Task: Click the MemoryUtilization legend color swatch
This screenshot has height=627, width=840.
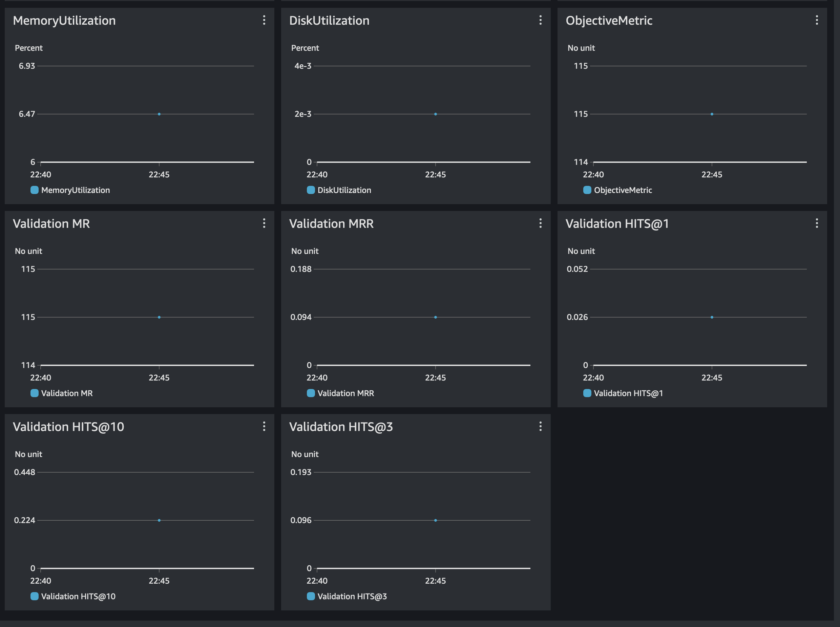Action: [35, 190]
